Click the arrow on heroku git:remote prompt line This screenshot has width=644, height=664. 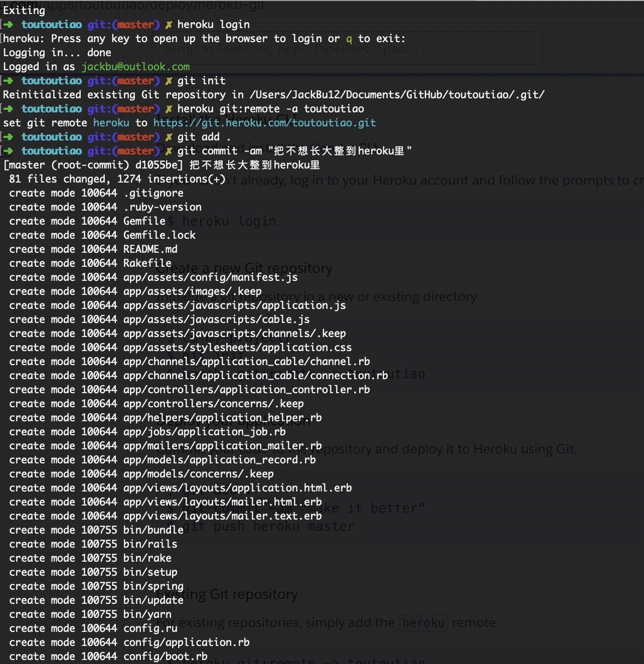pos(9,109)
